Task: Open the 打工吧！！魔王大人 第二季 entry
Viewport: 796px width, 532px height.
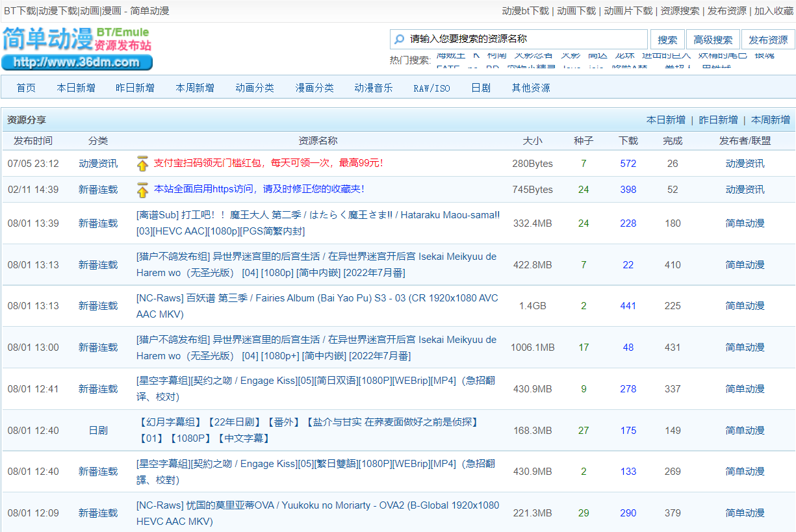Action: click(x=317, y=223)
